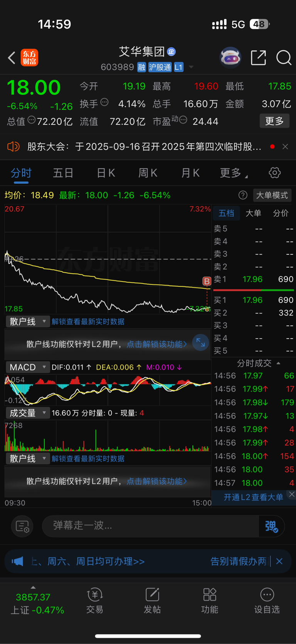Expand the 更多 chart period menu
This screenshot has height=644, width=296.
pos(234,173)
